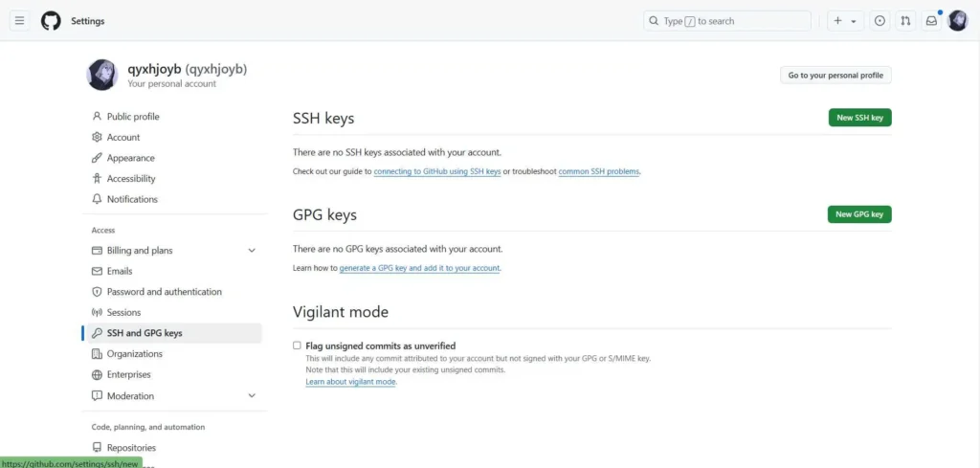Click the New GPG key button
This screenshot has width=980, height=468.
click(x=859, y=214)
